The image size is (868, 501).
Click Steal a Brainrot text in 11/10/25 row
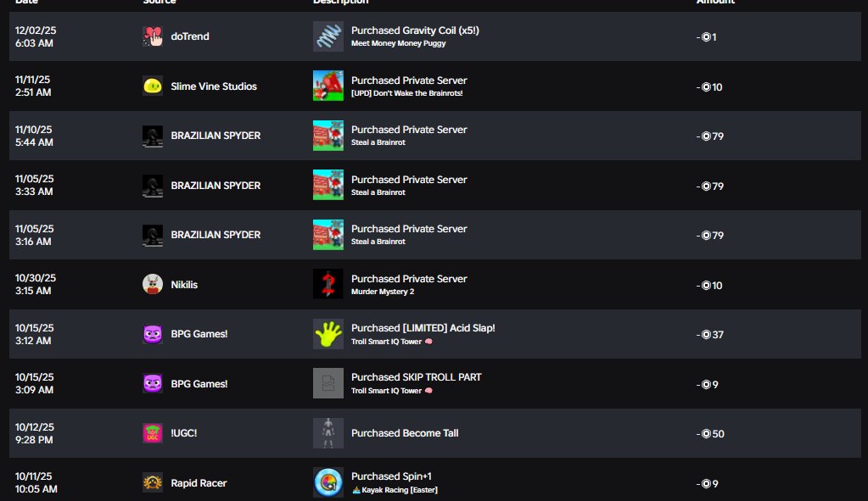(x=378, y=142)
